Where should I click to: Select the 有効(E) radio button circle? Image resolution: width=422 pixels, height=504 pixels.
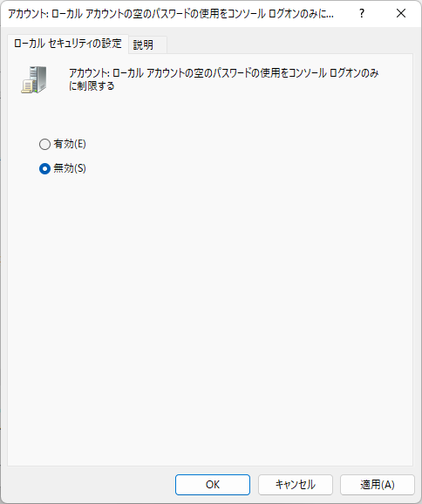pos(44,144)
